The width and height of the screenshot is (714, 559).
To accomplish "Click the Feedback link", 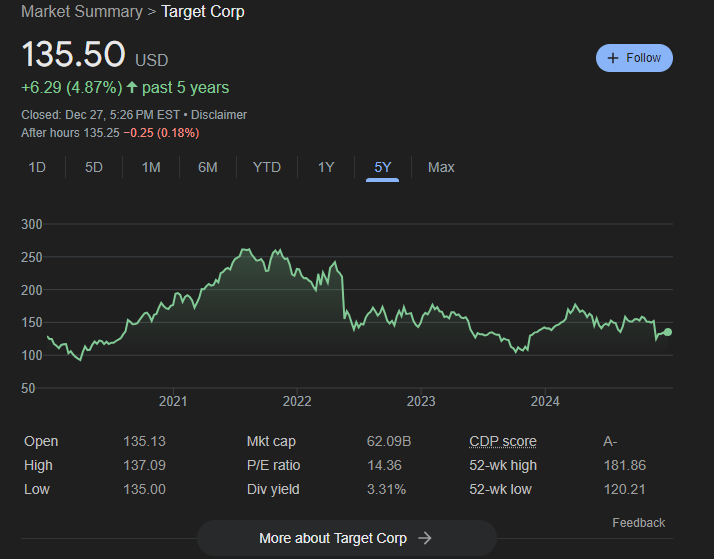I will click(638, 523).
